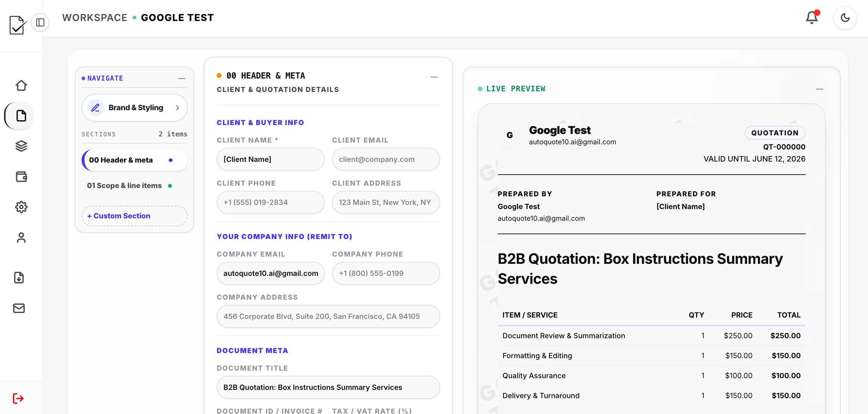The width and height of the screenshot is (868, 414).
Task: Click the app logo document-check icon
Action: (18, 25)
